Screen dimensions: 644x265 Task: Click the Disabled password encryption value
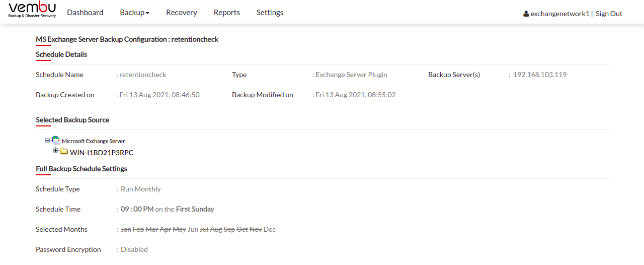[x=134, y=249]
